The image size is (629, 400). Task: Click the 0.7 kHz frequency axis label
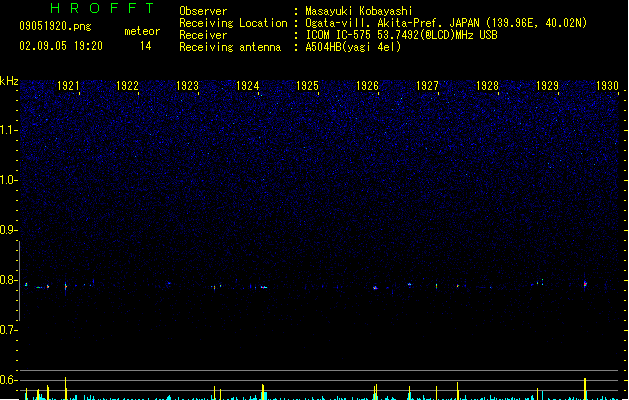pyautogui.click(x=8, y=330)
